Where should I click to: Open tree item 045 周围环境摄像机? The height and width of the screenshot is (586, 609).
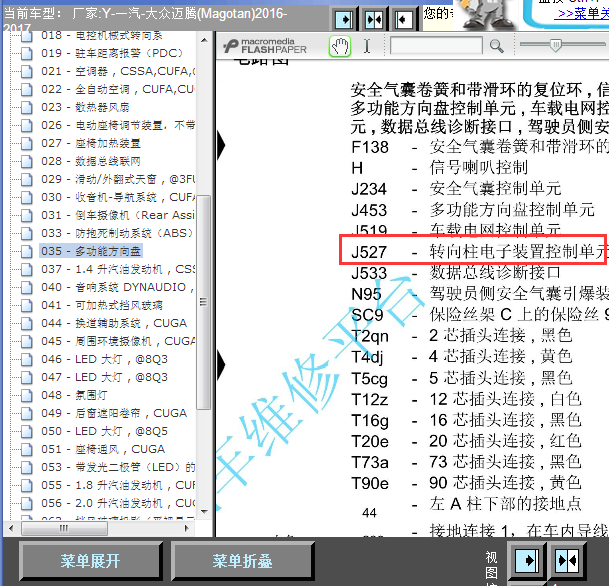[x=118, y=341]
